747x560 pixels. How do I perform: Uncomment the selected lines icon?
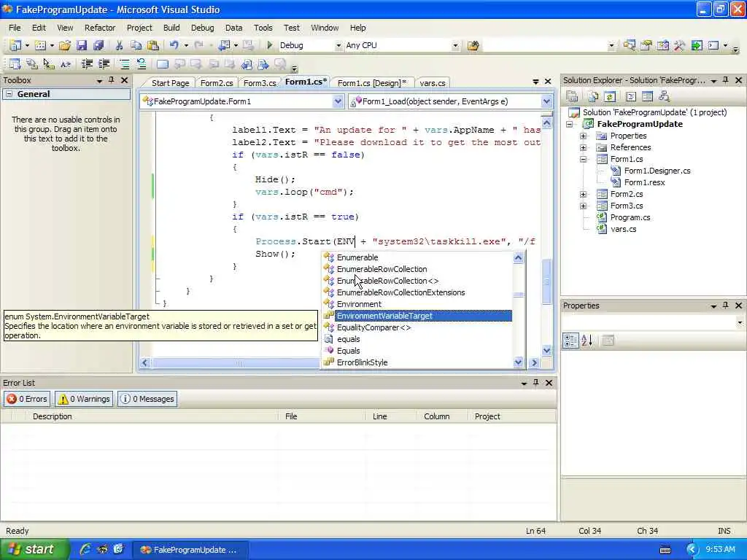point(142,64)
